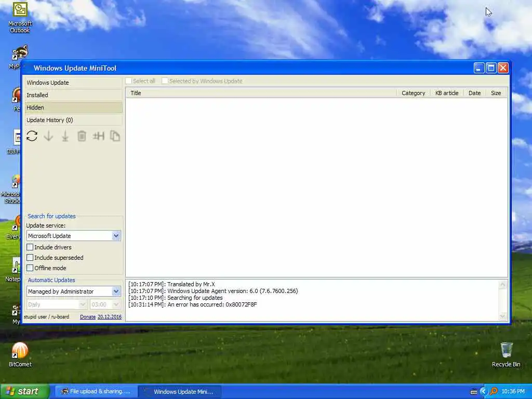This screenshot has height=399, width=532.
Task: Expand hidden tray icons arrow
Action: [484, 392]
